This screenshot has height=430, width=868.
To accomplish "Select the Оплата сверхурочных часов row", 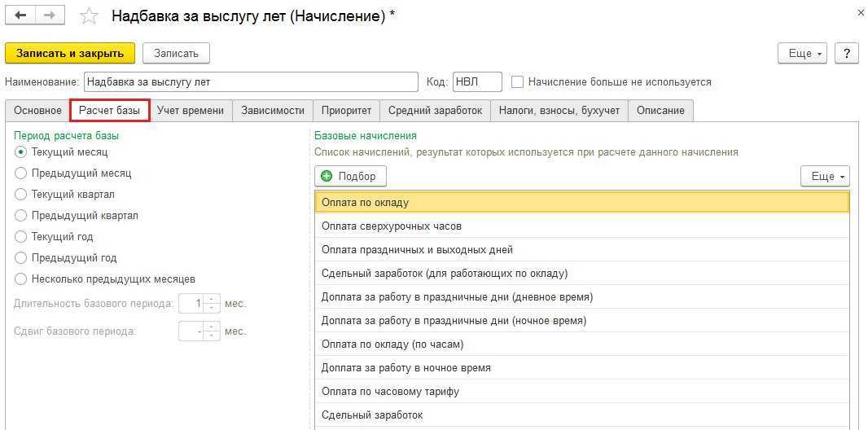I will click(581, 226).
